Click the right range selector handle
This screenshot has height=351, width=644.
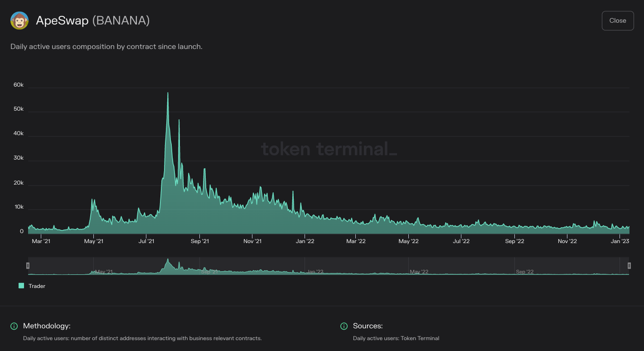point(629,265)
